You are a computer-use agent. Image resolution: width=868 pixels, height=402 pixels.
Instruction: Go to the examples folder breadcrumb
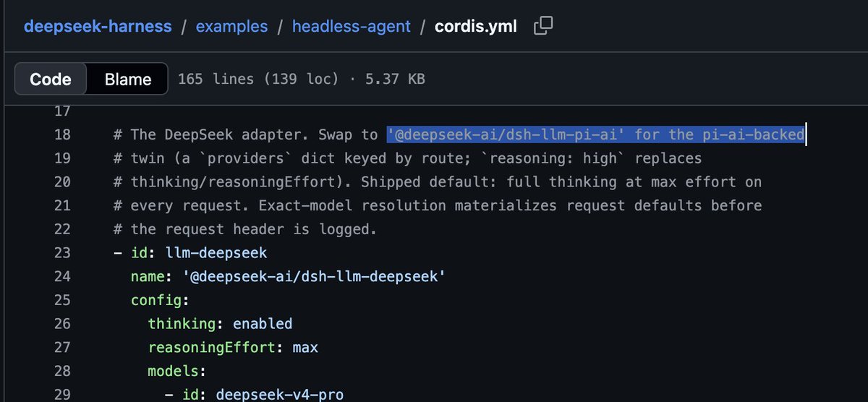[x=231, y=27]
